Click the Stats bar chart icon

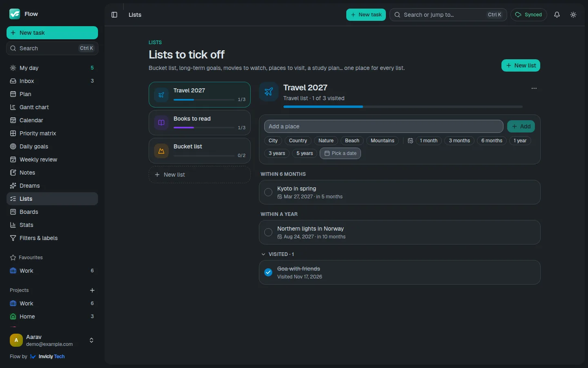coord(13,225)
